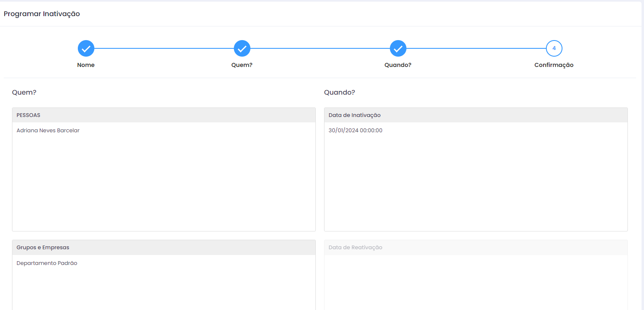Open the Quem? step label in the stepper
The width and height of the screenshot is (644, 310).
[242, 65]
